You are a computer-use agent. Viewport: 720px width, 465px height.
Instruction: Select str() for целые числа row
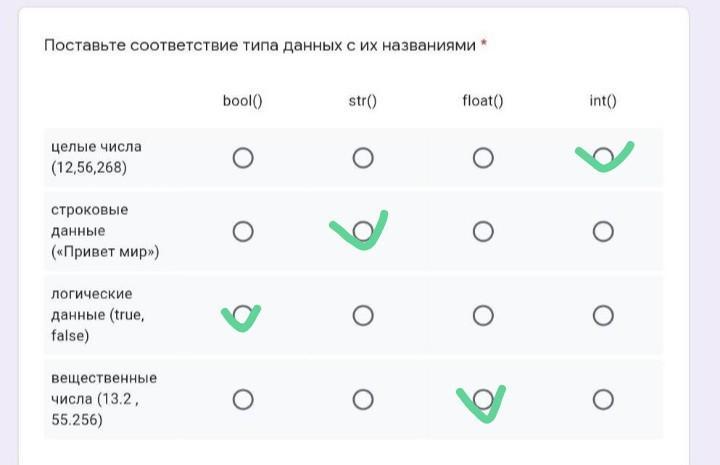(x=363, y=158)
